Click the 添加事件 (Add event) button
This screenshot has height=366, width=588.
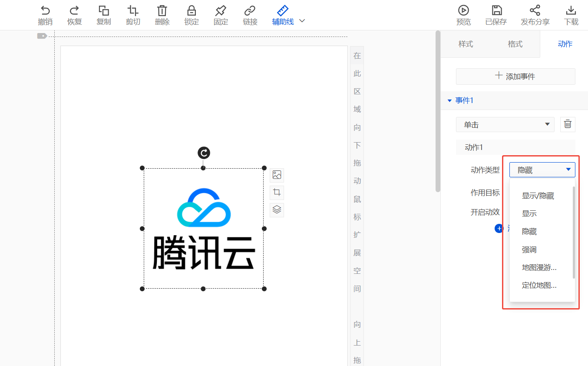pos(515,77)
